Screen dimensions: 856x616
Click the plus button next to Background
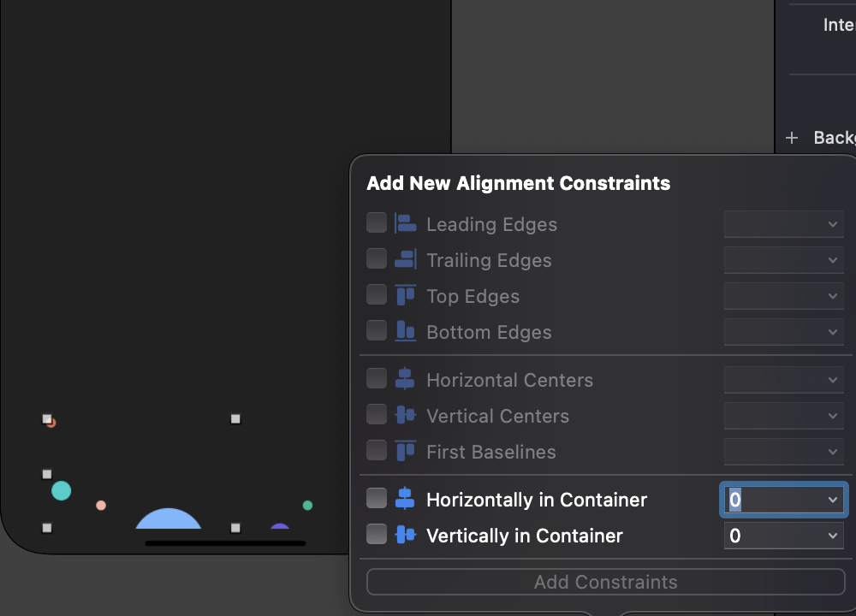tap(792, 137)
